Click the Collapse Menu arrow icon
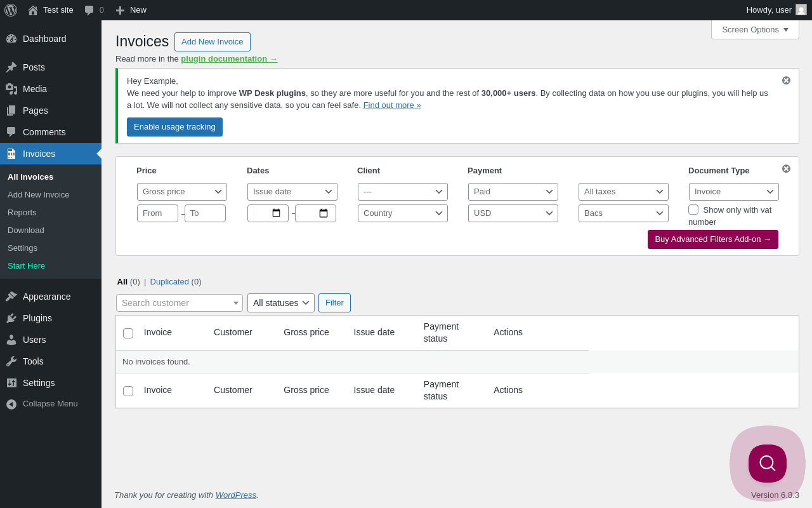The width and height of the screenshot is (812, 508). [11, 404]
